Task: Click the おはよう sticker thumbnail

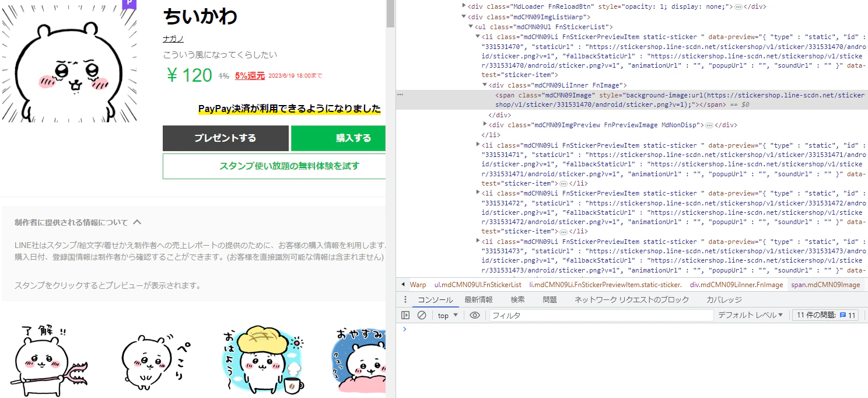Action: [262, 360]
